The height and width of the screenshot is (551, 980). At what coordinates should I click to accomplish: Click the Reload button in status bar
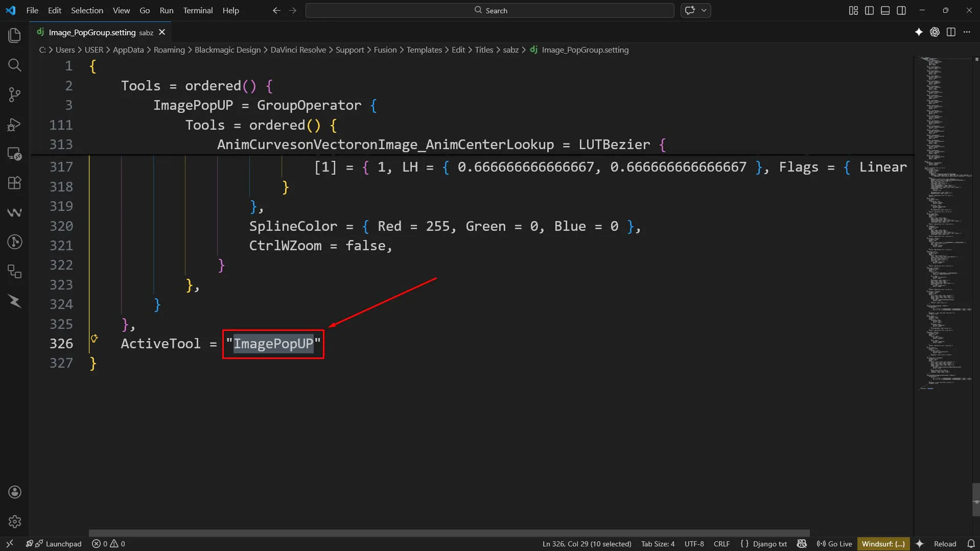[945, 544]
